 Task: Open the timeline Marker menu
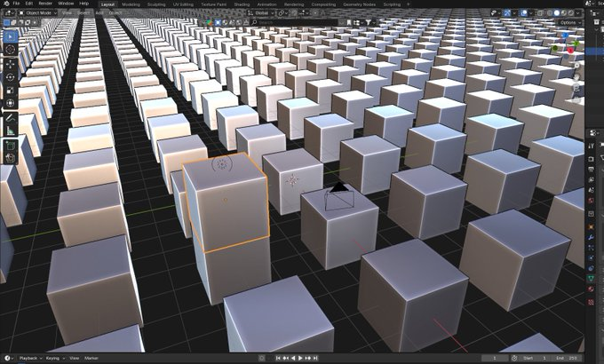[91, 358]
